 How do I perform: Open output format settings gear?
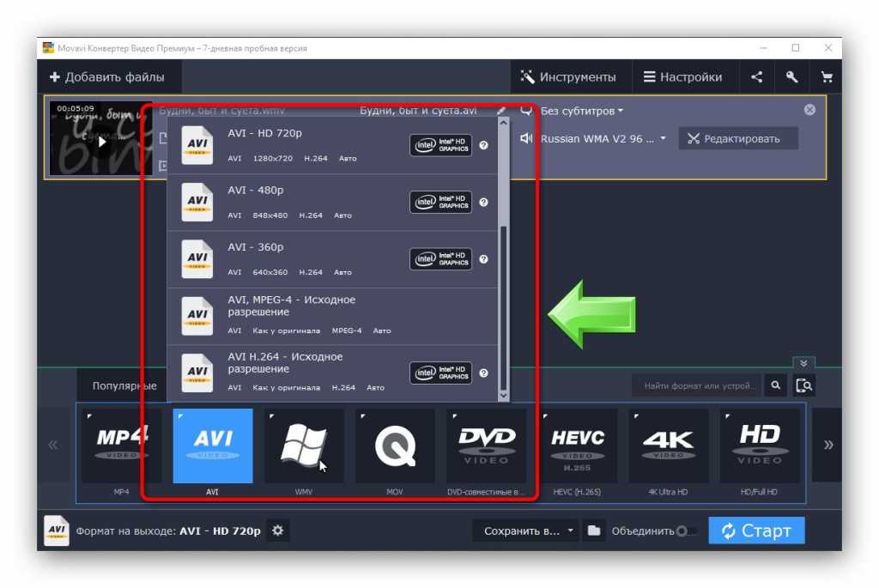tap(277, 530)
